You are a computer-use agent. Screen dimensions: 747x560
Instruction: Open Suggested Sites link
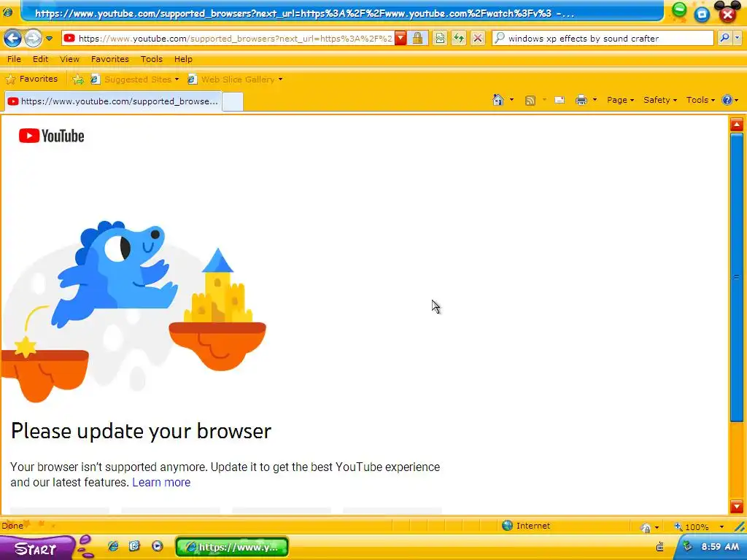pyautogui.click(x=131, y=79)
